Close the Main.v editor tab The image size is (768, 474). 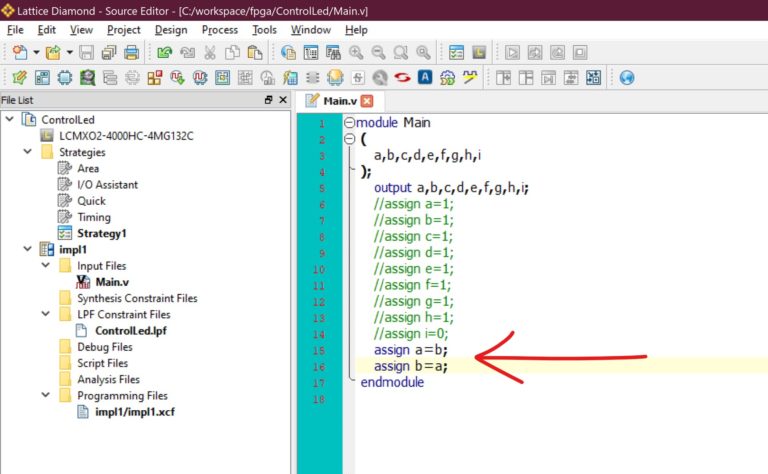[366, 101]
